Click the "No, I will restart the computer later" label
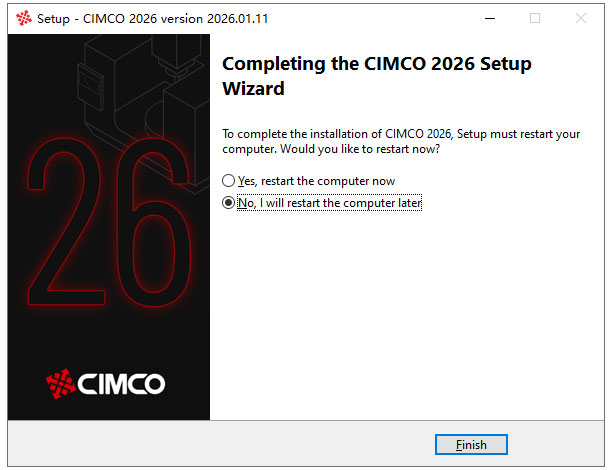Image resolution: width=610 pixels, height=470 pixels. click(x=330, y=203)
